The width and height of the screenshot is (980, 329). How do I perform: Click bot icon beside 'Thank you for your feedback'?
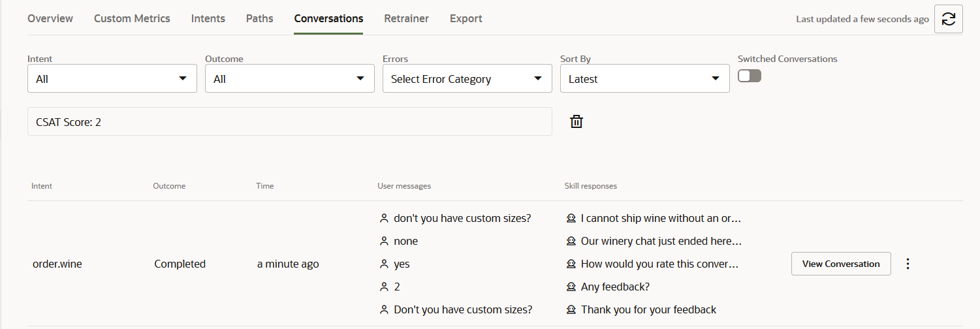pyautogui.click(x=571, y=309)
